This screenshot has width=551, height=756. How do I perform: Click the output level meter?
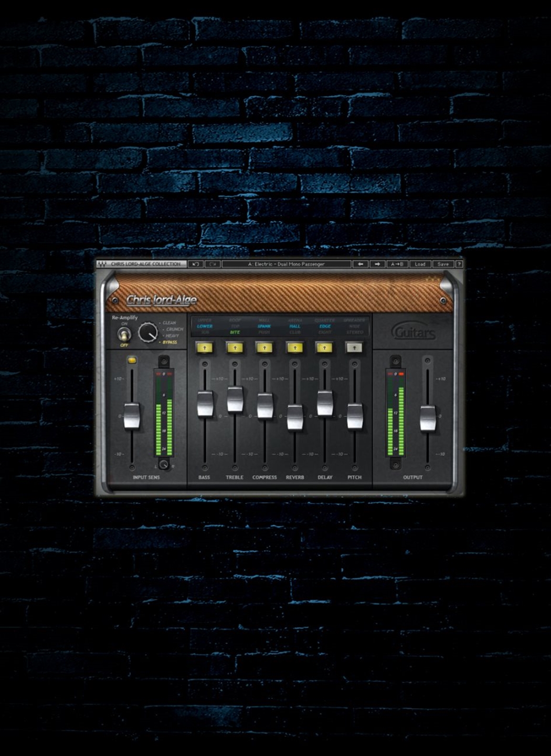click(x=396, y=413)
